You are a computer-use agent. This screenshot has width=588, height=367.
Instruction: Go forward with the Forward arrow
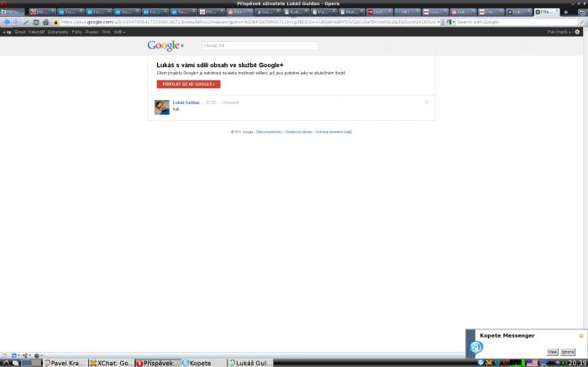(15, 22)
